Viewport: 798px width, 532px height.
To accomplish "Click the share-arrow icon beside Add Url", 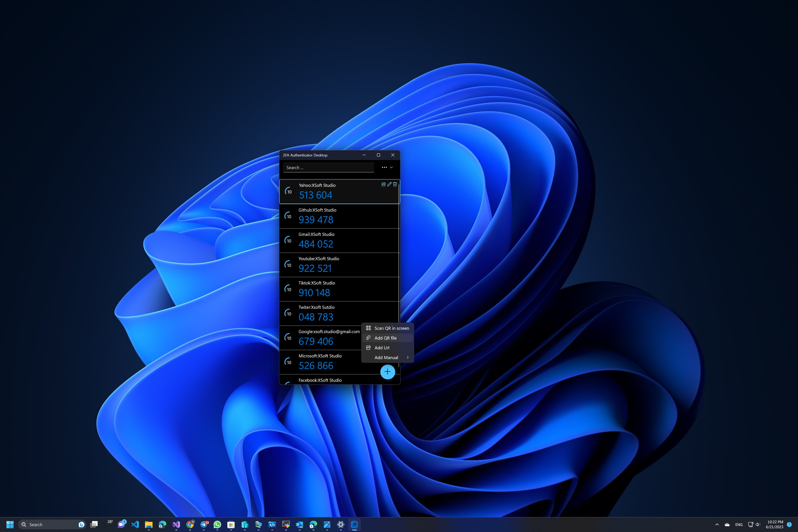I will [368, 347].
